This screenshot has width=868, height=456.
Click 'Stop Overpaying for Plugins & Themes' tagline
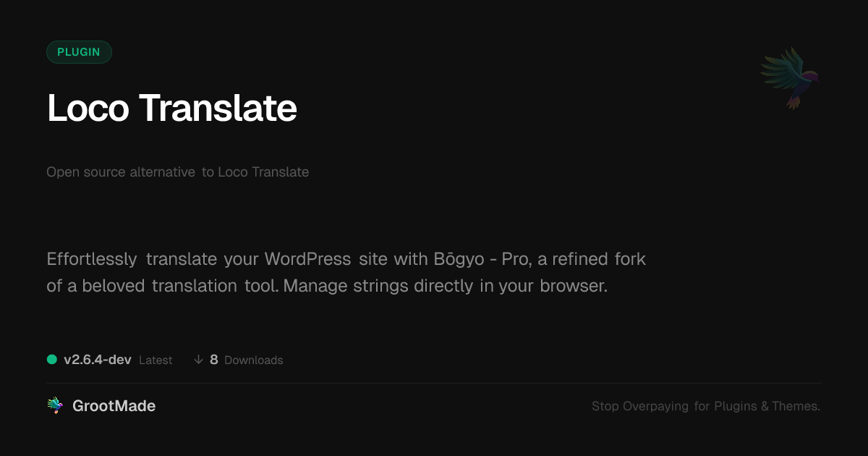[x=705, y=406]
